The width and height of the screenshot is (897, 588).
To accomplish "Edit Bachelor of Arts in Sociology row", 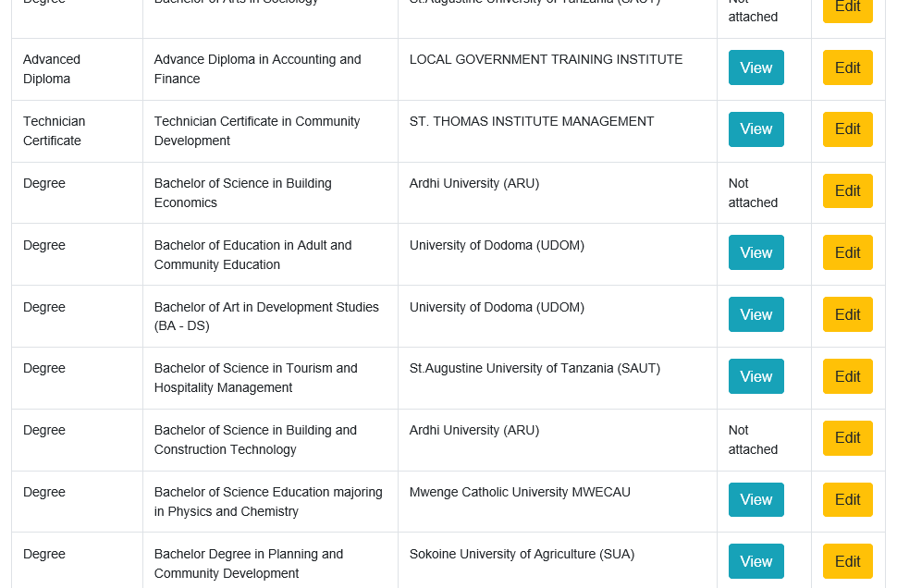I will [x=847, y=8].
